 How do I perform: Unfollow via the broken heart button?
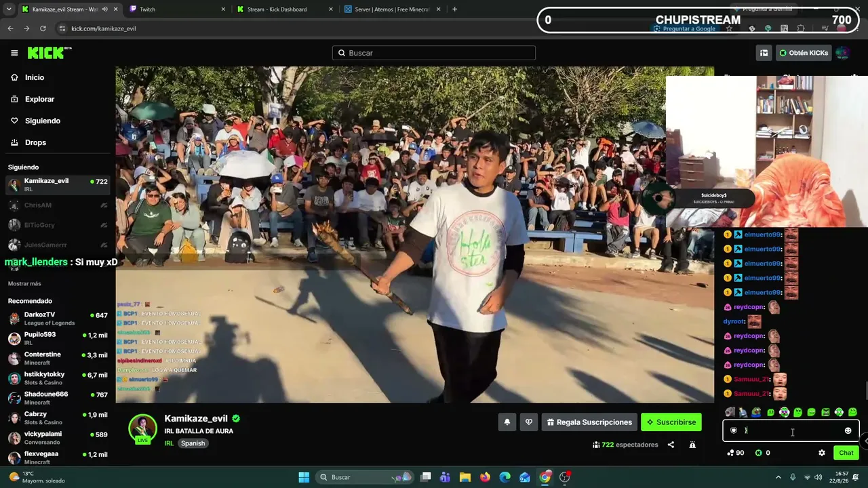529,422
